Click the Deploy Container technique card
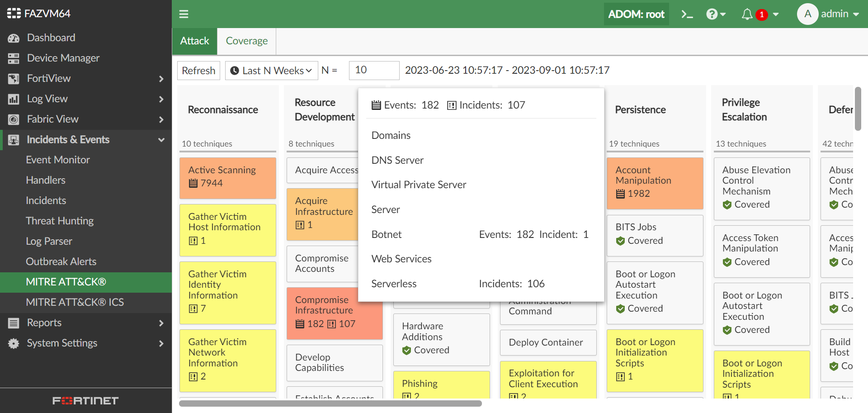Screen dimensions: 868x413 tap(548, 343)
